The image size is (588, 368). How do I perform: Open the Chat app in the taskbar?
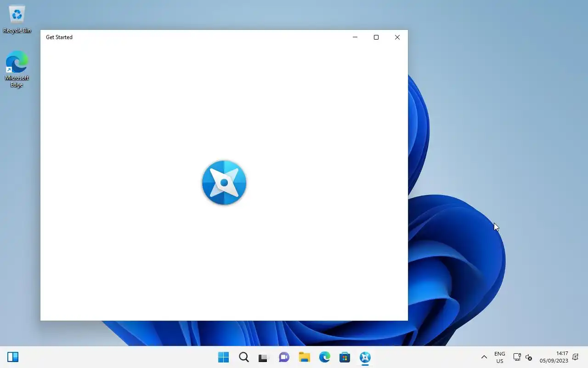pos(284,357)
